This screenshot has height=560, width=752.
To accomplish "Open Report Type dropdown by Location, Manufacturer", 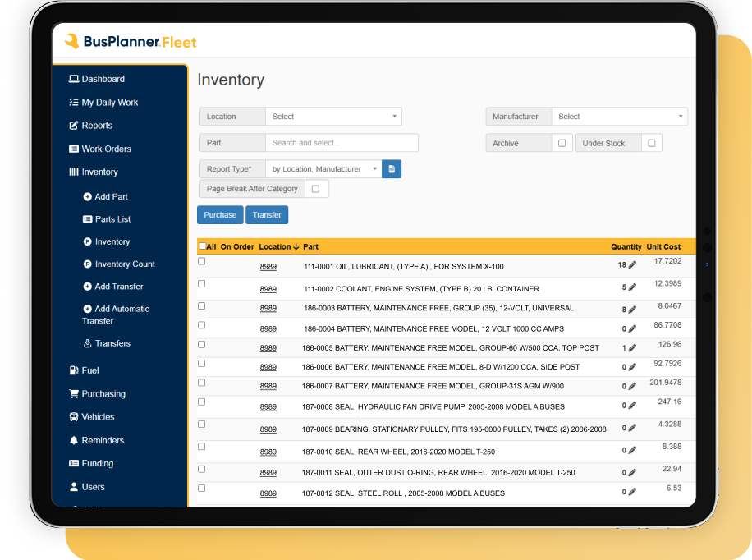I will 323,169.
